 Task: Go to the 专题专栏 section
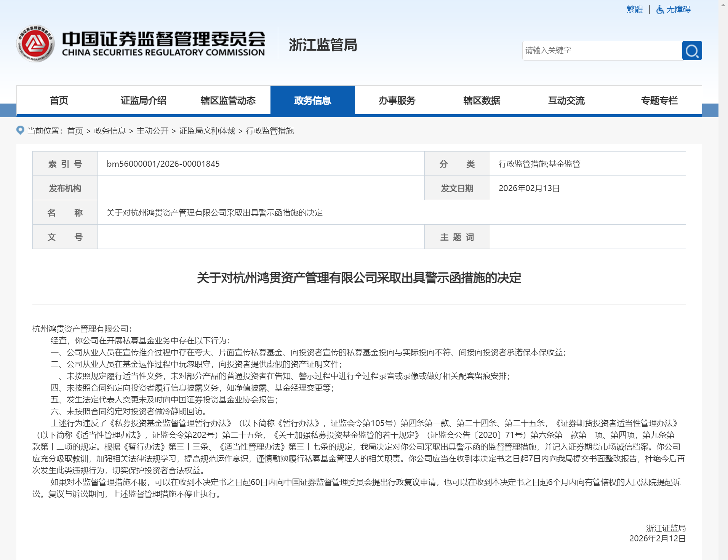click(659, 101)
